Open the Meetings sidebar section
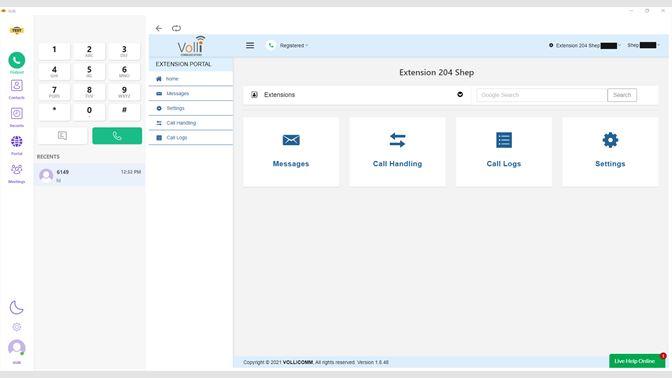Image resolution: width=672 pixels, height=378 pixels. tap(17, 173)
